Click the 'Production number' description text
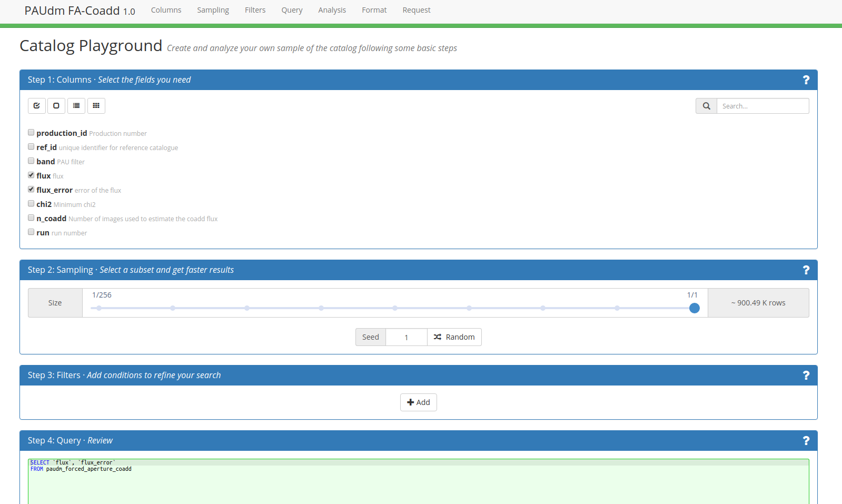 pyautogui.click(x=118, y=134)
